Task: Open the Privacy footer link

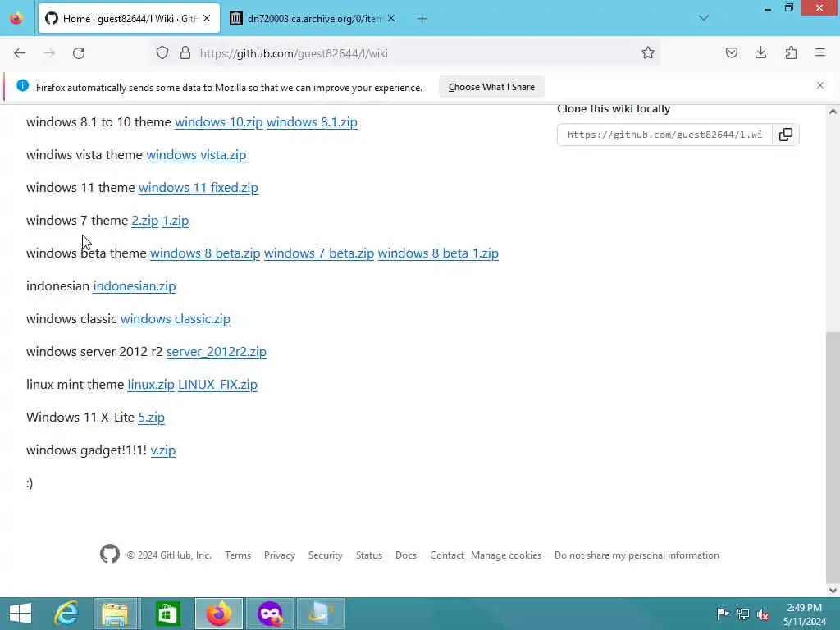Action: point(280,555)
